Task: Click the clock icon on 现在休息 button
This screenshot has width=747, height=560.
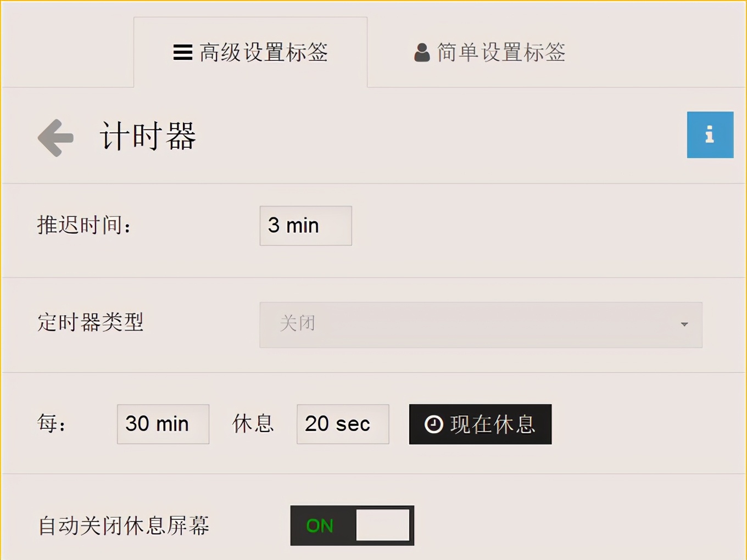Action: point(433,423)
